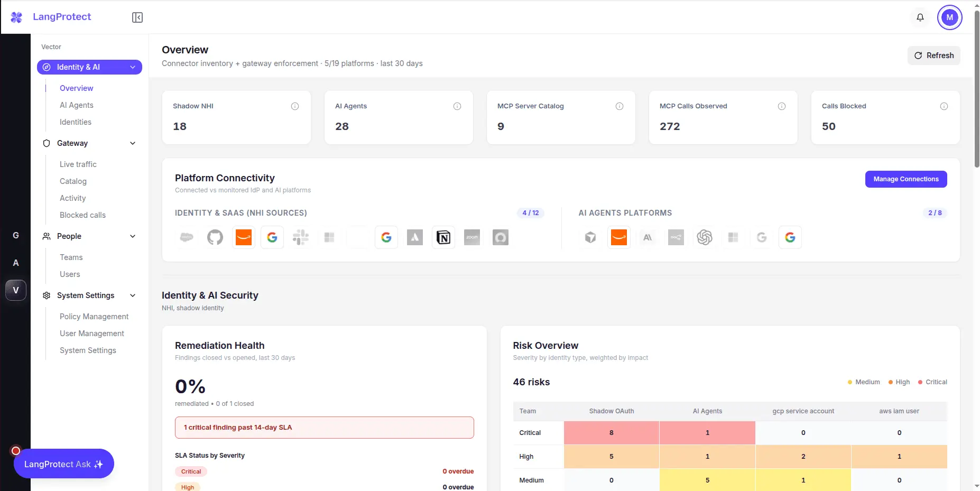Select the Notion connector icon
The height and width of the screenshot is (491, 980).
tap(443, 237)
